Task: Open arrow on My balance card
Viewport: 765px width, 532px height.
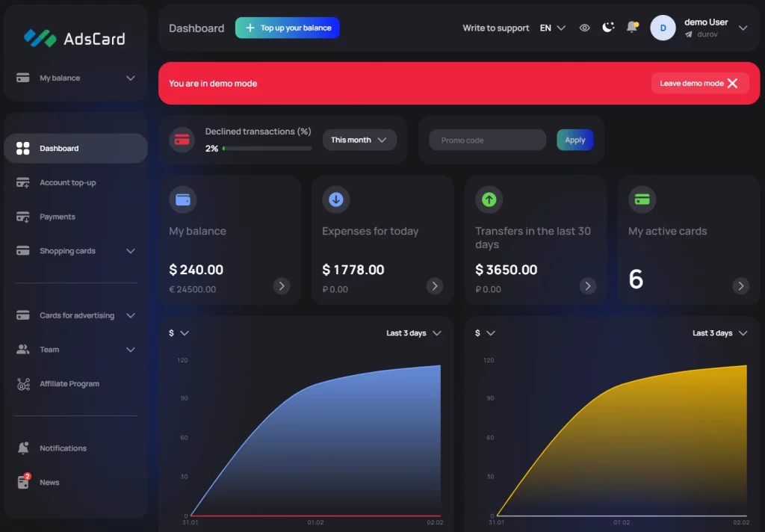Action: (281, 286)
